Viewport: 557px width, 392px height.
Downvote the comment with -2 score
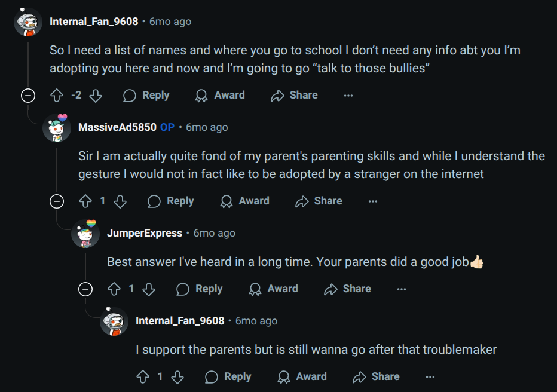point(96,96)
